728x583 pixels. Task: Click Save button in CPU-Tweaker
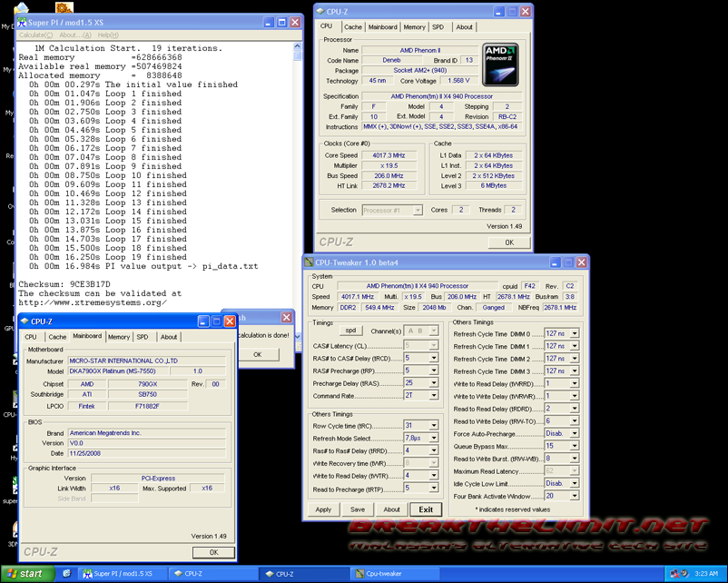pos(358,509)
